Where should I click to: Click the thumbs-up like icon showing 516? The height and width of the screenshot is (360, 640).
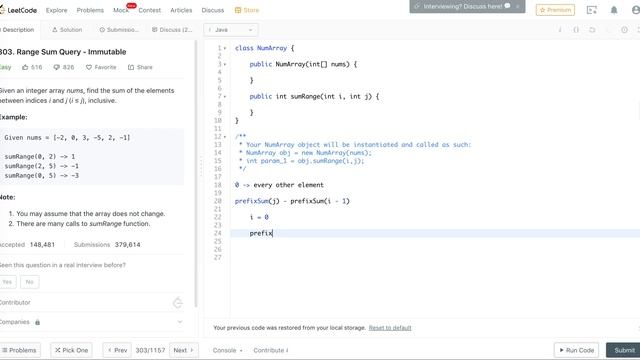[25, 67]
